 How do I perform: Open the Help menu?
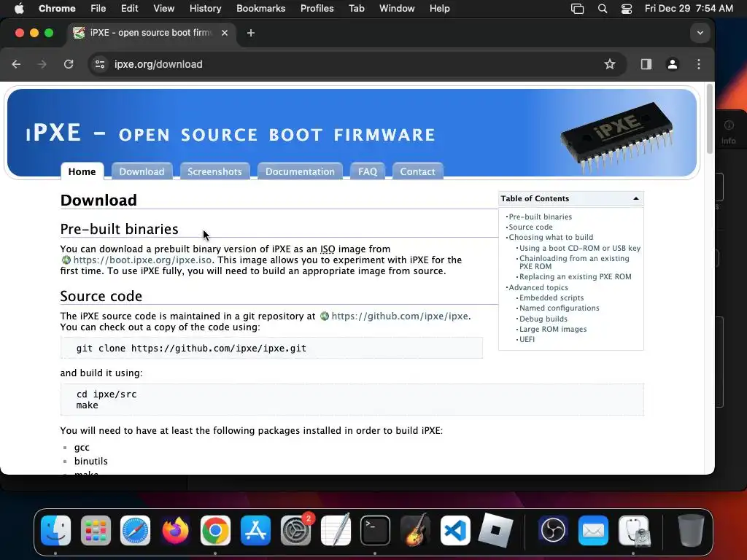pos(439,8)
